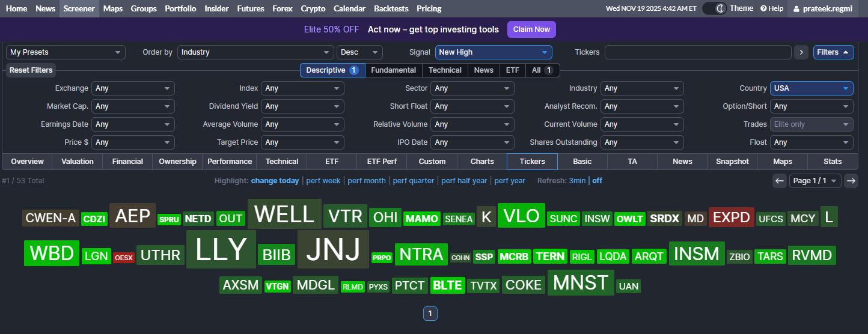Open the Exchange filter dropdown
This screenshot has width=868, height=334.
[x=133, y=88]
